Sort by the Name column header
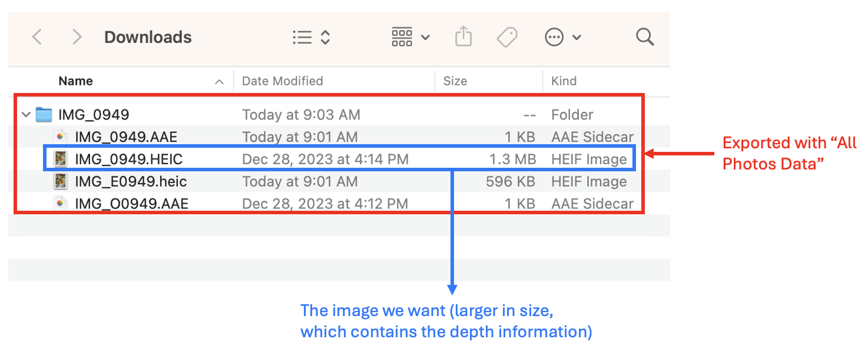 click(76, 81)
